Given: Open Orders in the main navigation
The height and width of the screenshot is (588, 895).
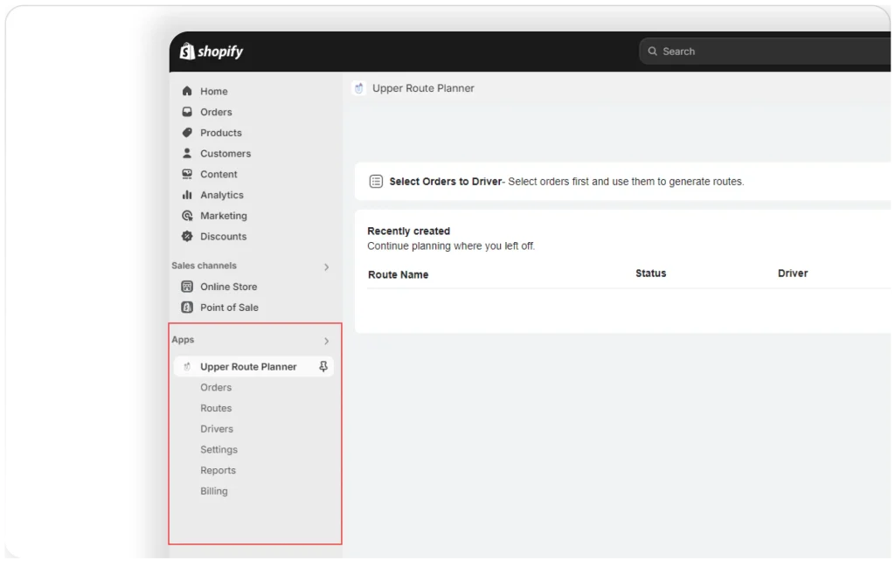Looking at the screenshot, I should pyautogui.click(x=216, y=113).
